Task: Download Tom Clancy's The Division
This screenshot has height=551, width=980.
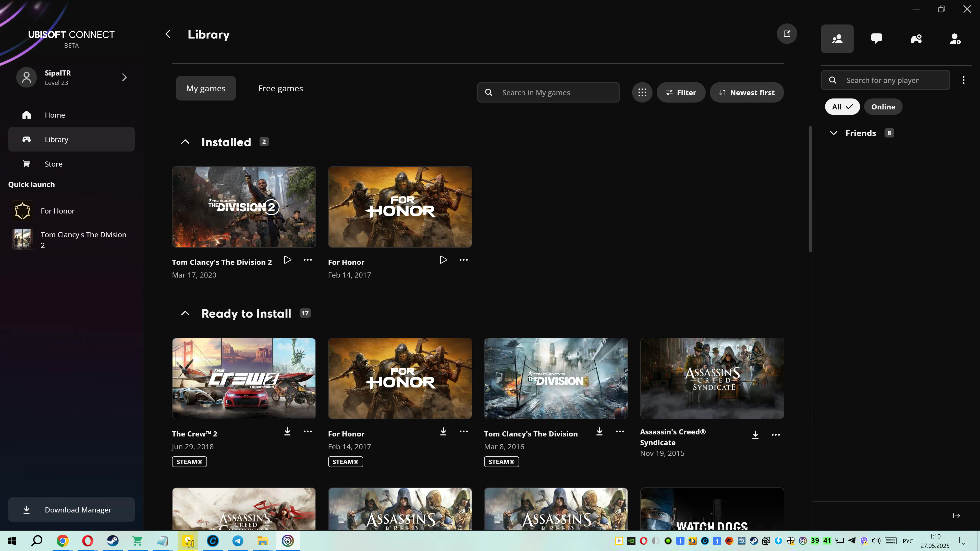Action: click(x=599, y=431)
